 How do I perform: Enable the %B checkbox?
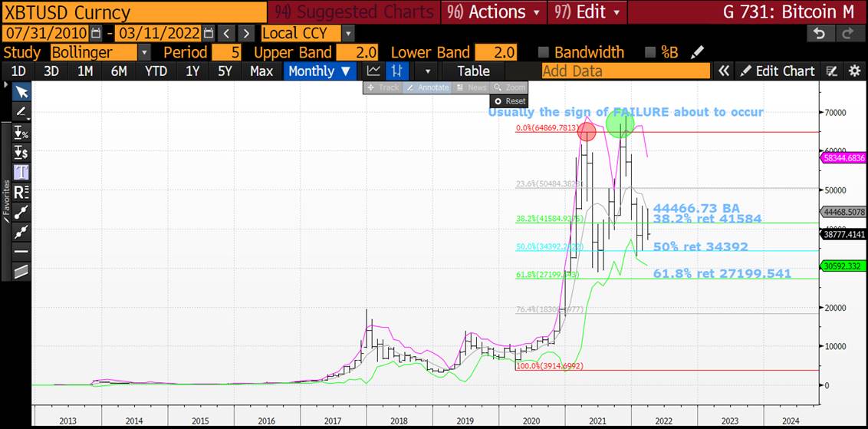[x=651, y=53]
